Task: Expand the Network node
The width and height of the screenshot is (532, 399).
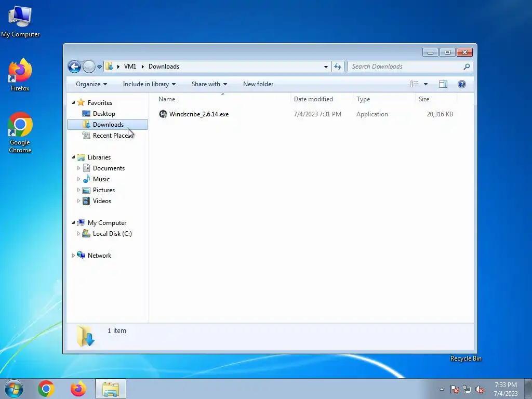Action: pos(73,256)
